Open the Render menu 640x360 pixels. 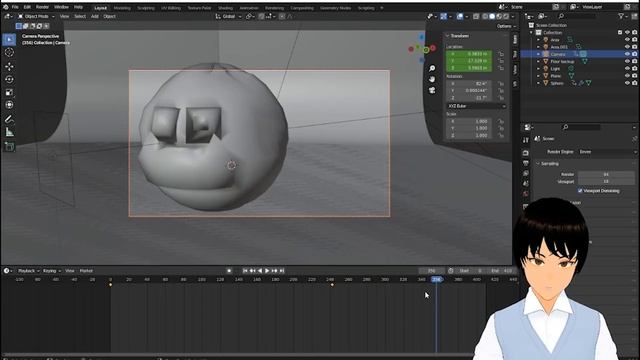click(42, 7)
